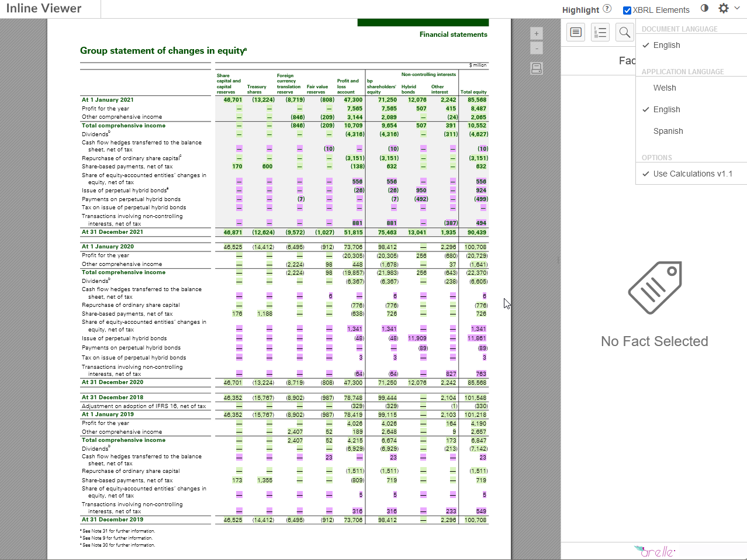Select total equity 101,218 at 1 January 2019
This screenshot has width=747, height=560.
tap(476, 415)
